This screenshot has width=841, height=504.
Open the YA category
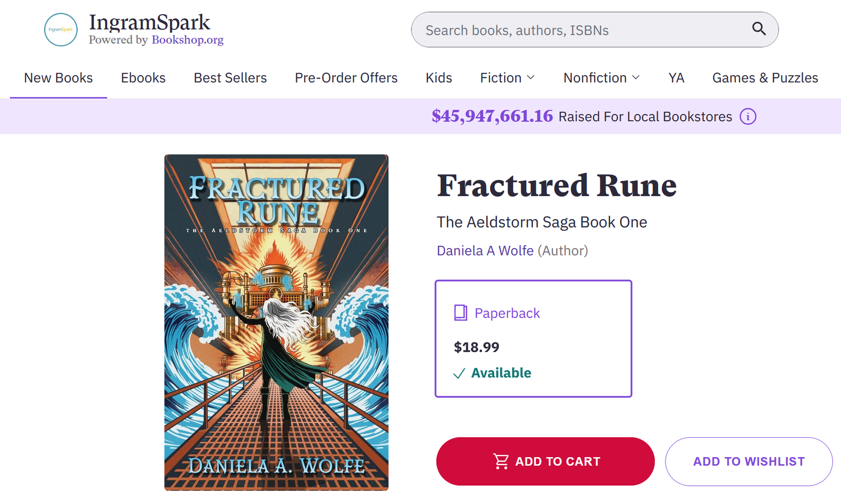coord(676,78)
